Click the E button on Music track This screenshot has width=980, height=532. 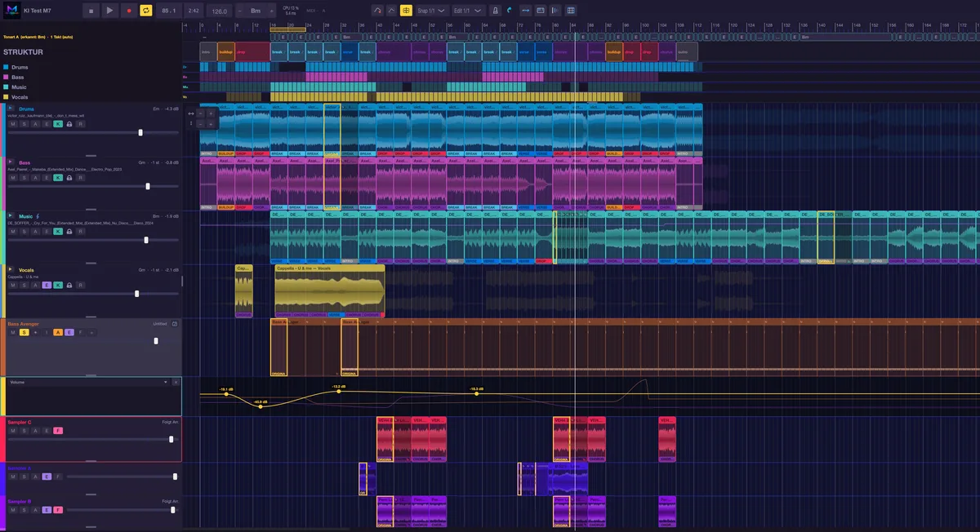[x=47, y=232]
